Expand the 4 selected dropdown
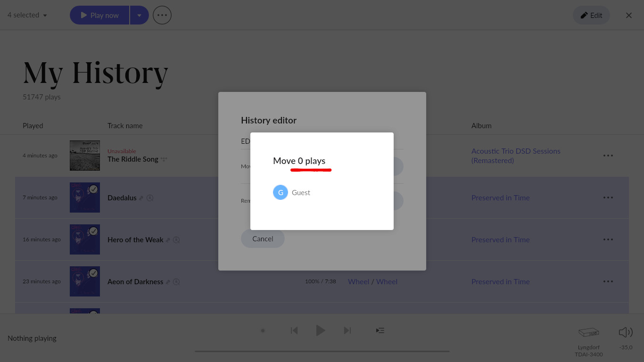 (27, 15)
